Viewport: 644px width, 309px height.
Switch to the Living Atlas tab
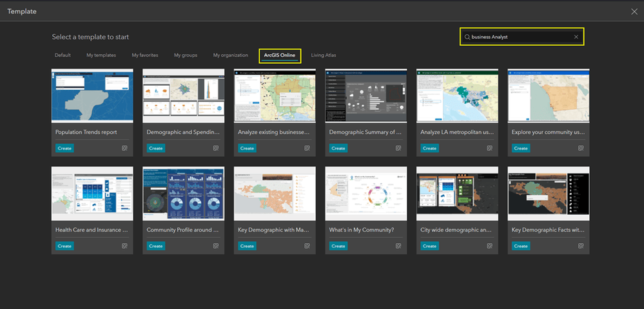tap(324, 55)
